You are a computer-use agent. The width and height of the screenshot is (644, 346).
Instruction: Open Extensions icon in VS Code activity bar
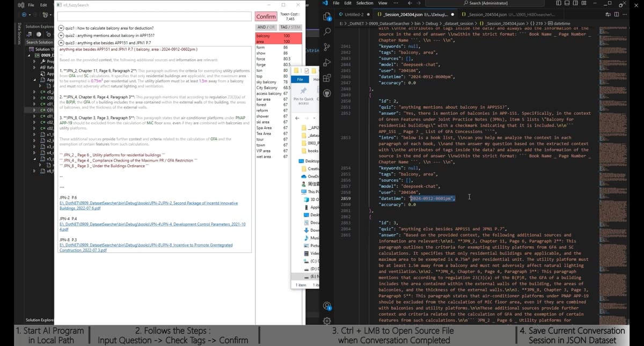click(327, 77)
